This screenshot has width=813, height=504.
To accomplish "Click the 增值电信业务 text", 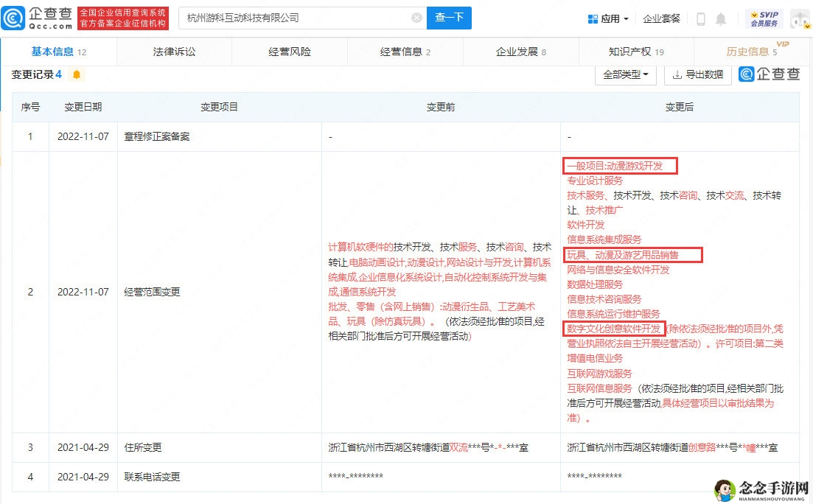I will pyautogui.click(x=595, y=359).
